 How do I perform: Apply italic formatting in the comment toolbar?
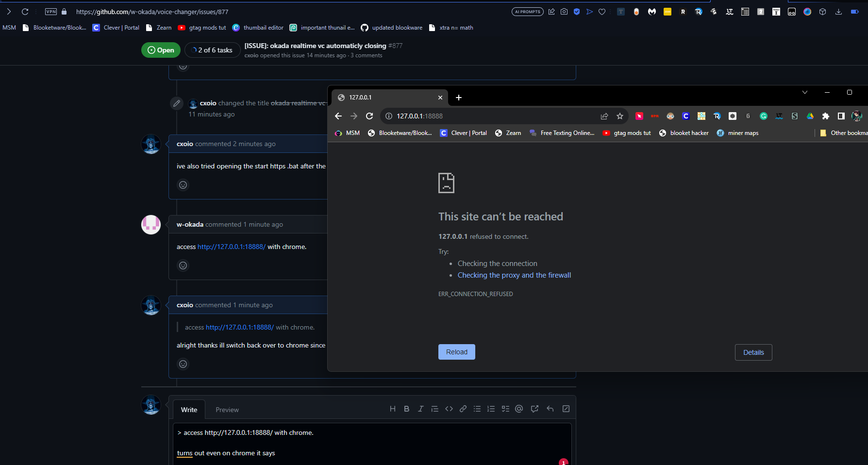420,409
